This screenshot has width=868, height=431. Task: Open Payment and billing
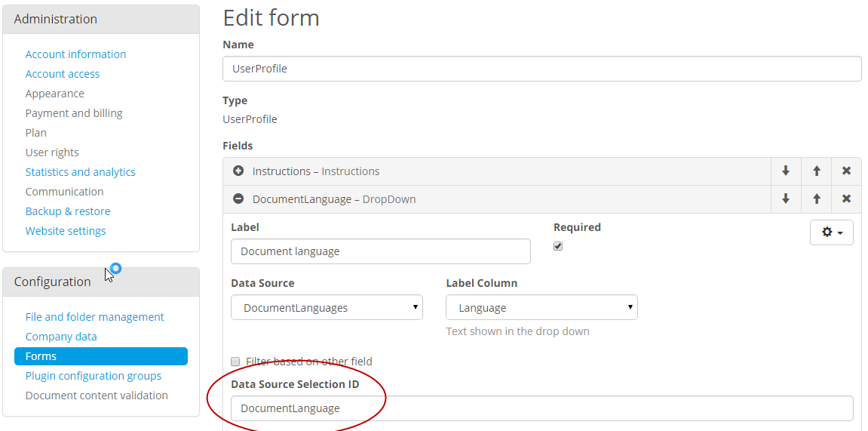(74, 113)
